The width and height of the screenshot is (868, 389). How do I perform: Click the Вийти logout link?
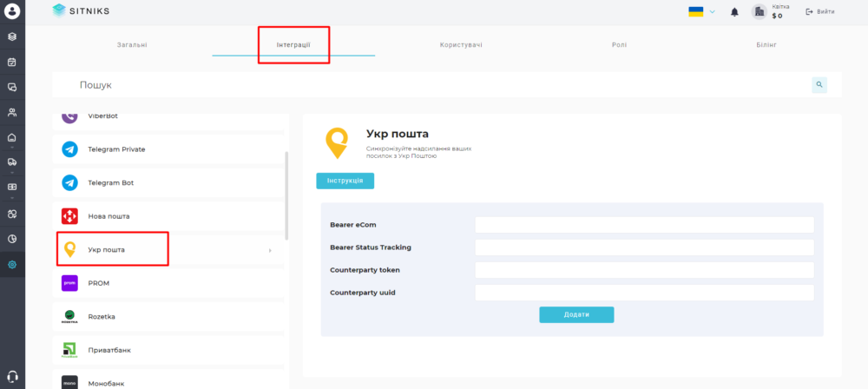[x=820, y=11]
